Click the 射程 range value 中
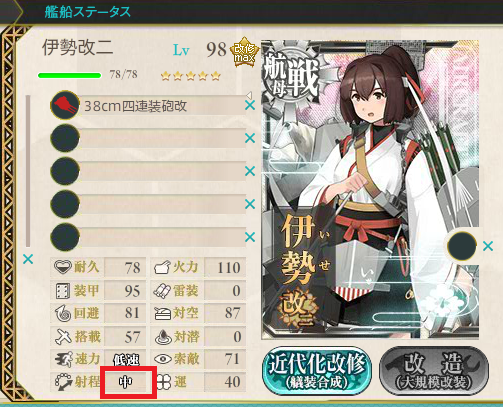This screenshot has width=503, height=407. pyautogui.click(x=126, y=382)
